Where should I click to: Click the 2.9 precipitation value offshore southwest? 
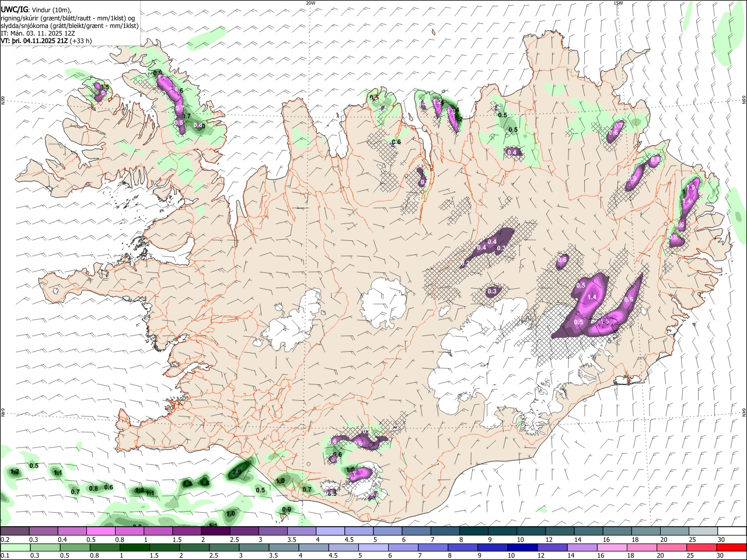coord(237,473)
